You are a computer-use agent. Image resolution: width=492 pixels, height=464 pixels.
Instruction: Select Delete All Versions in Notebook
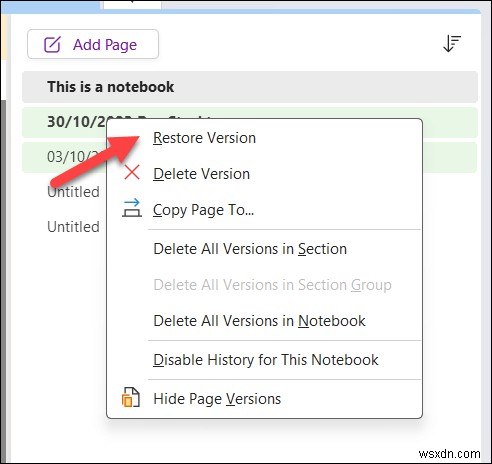(264, 321)
